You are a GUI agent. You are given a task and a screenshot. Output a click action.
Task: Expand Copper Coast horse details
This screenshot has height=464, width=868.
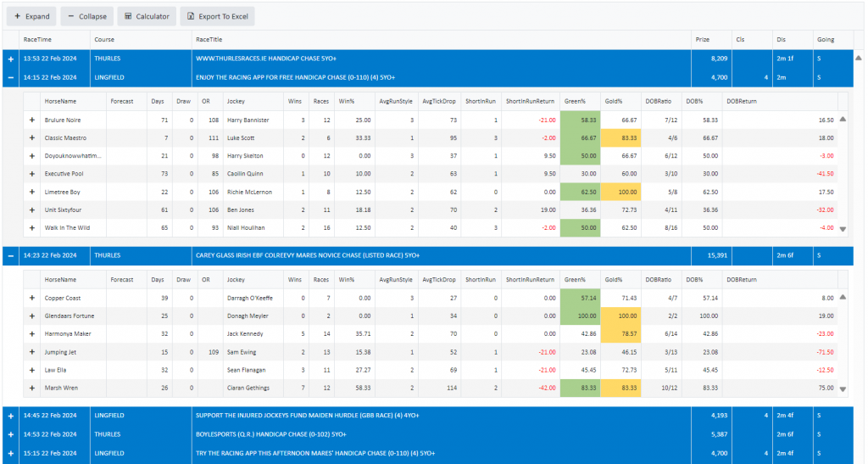click(x=32, y=298)
